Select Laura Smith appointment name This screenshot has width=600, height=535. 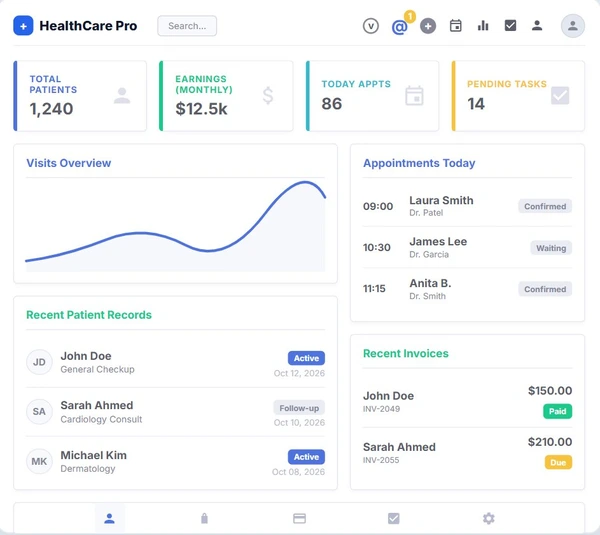(x=441, y=201)
